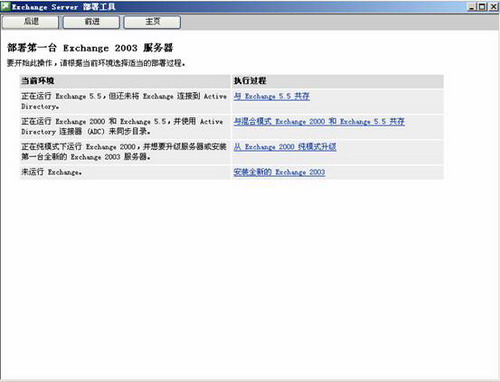The image size is (500, 382).
Task: Close the Exchange Server deployment window
Action: [x=493, y=7]
